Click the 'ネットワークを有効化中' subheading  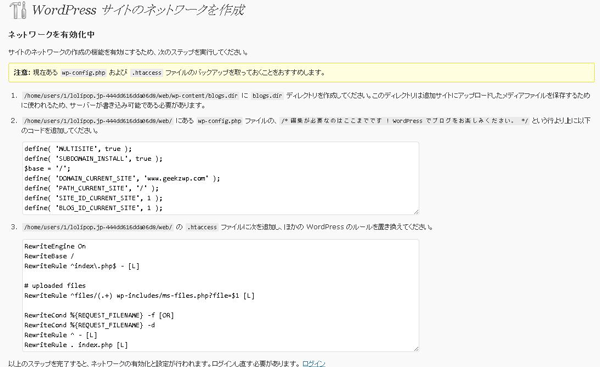coord(51,35)
